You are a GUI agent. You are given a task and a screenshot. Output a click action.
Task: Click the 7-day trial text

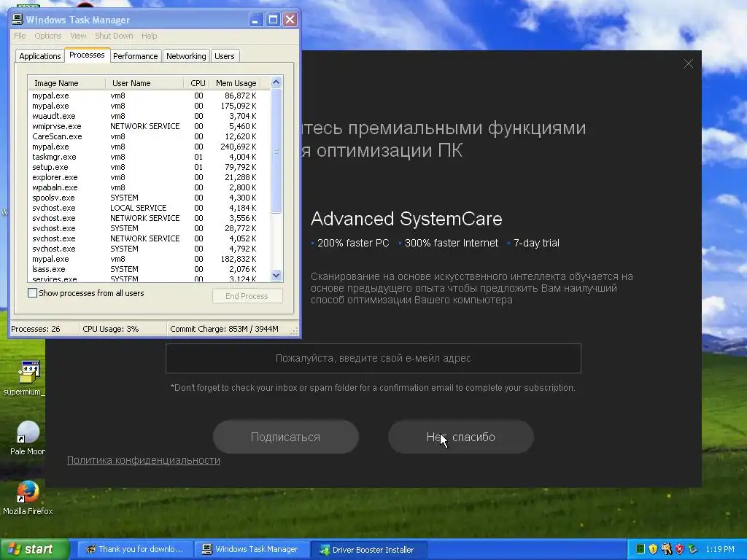coord(536,243)
